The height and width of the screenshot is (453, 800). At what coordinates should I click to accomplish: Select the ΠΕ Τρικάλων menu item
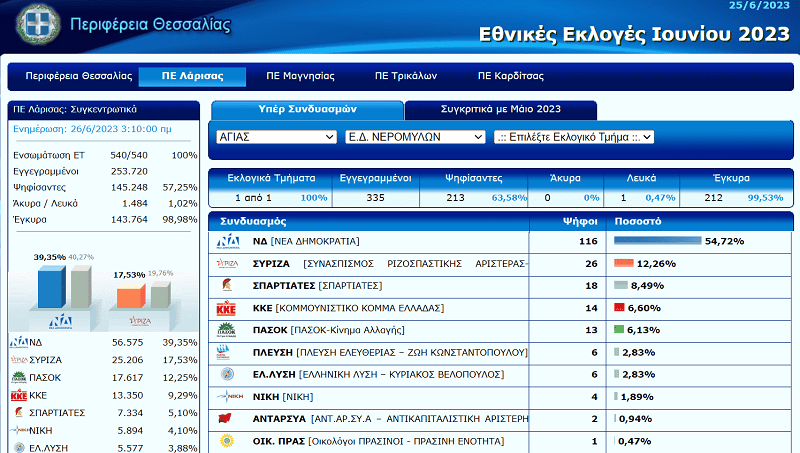click(406, 76)
